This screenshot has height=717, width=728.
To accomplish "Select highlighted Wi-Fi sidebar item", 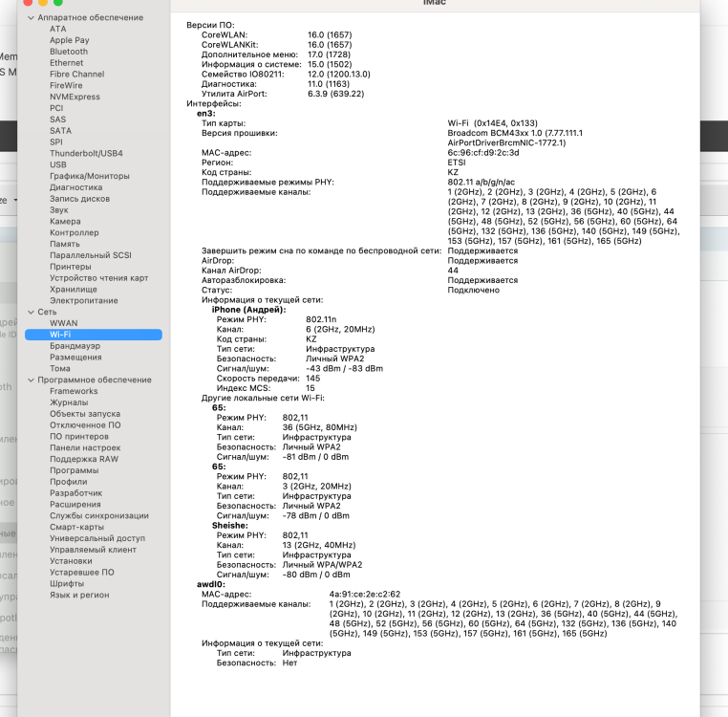I will (94, 335).
